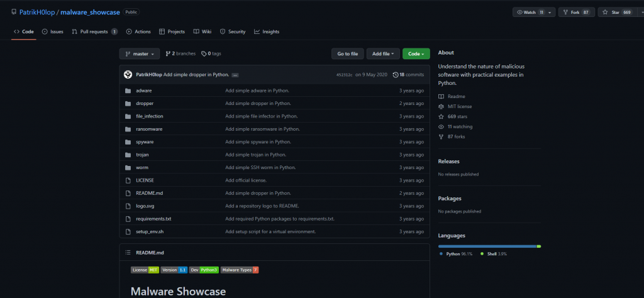Image resolution: width=644 pixels, height=298 pixels.
Task: Click the file_infection folder icon
Action: click(128, 116)
